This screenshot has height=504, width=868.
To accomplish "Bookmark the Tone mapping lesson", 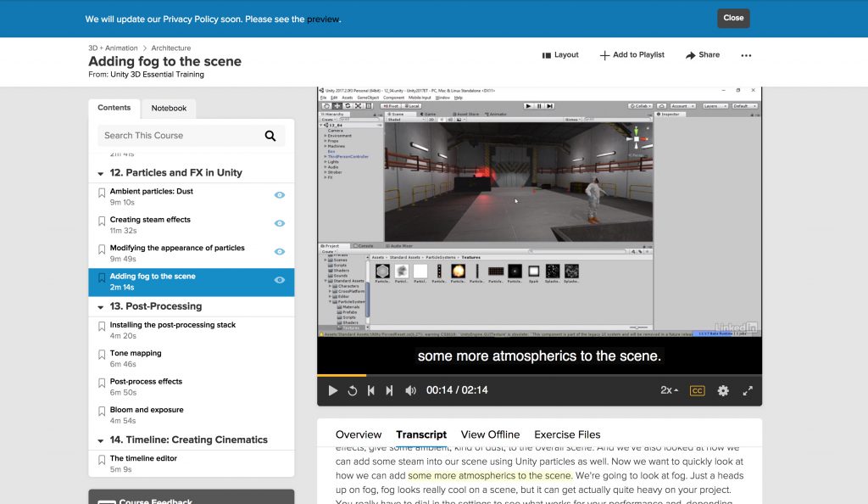I will [102, 355].
